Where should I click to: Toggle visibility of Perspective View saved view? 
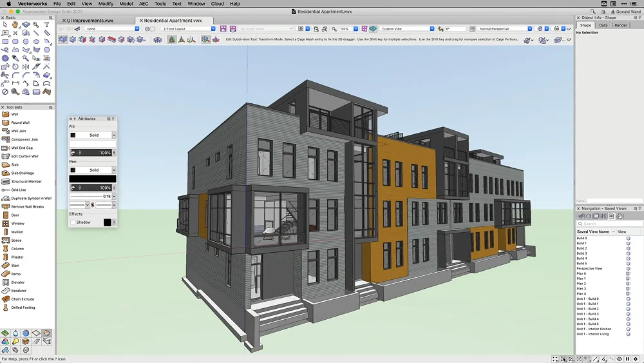(628, 269)
